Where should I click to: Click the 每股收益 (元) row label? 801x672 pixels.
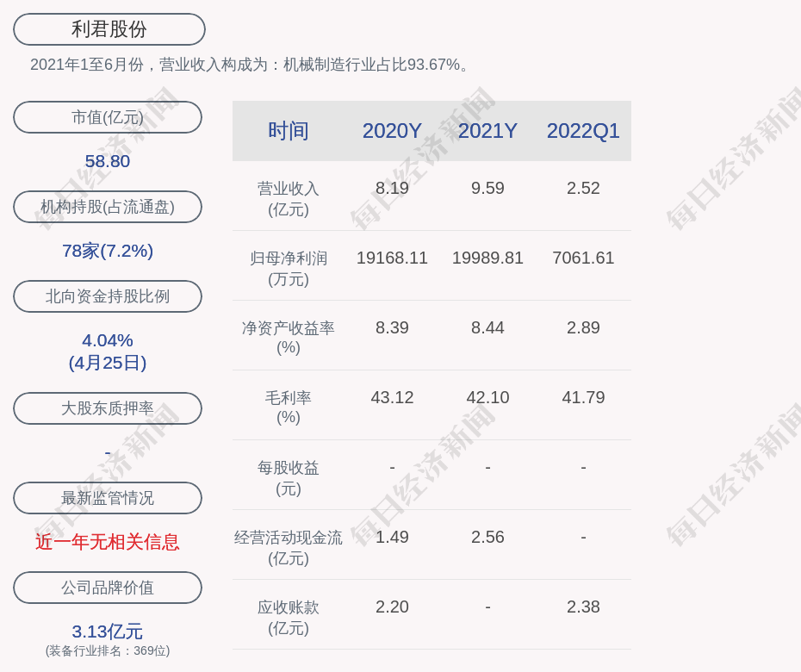(x=289, y=478)
